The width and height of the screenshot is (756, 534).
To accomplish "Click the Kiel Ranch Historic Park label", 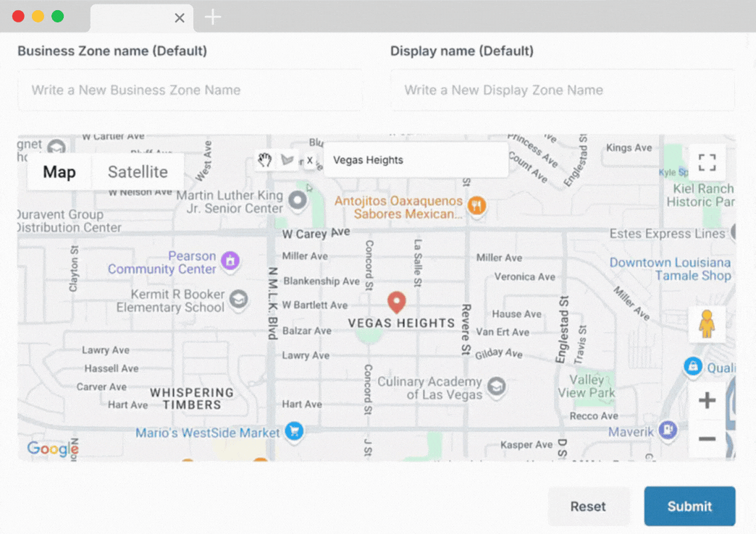I will coord(702,195).
